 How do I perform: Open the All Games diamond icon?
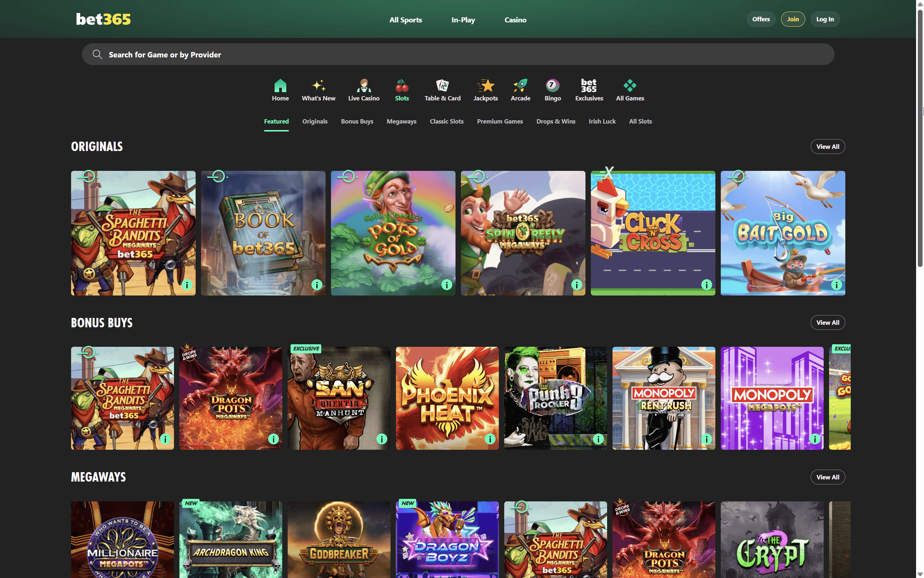point(629,85)
